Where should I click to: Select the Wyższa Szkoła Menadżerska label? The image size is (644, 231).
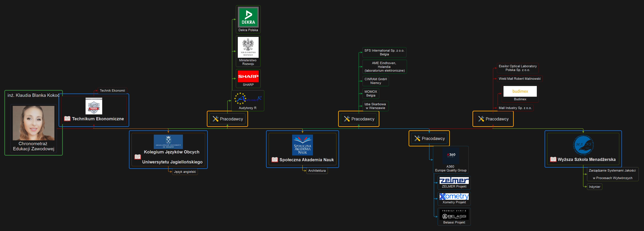coord(587,160)
